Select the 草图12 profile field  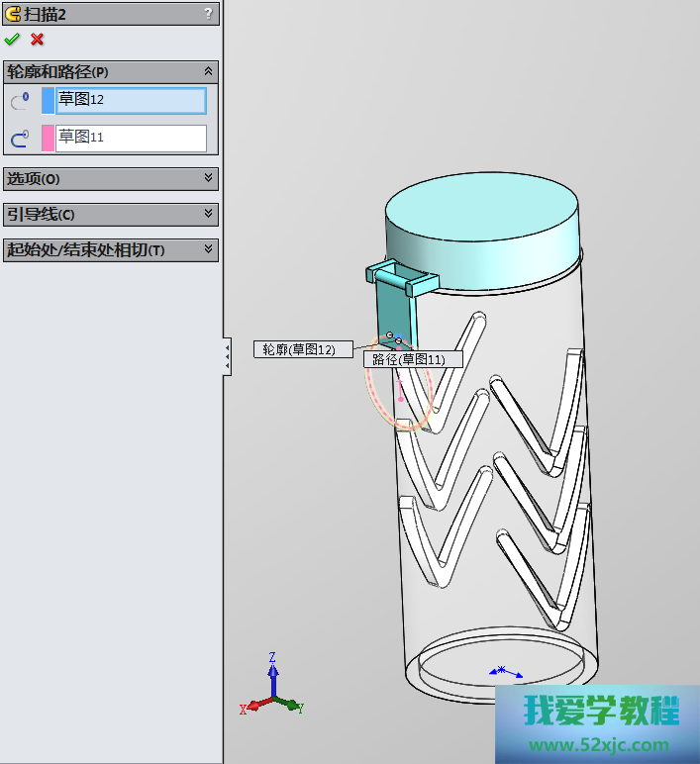(131, 101)
